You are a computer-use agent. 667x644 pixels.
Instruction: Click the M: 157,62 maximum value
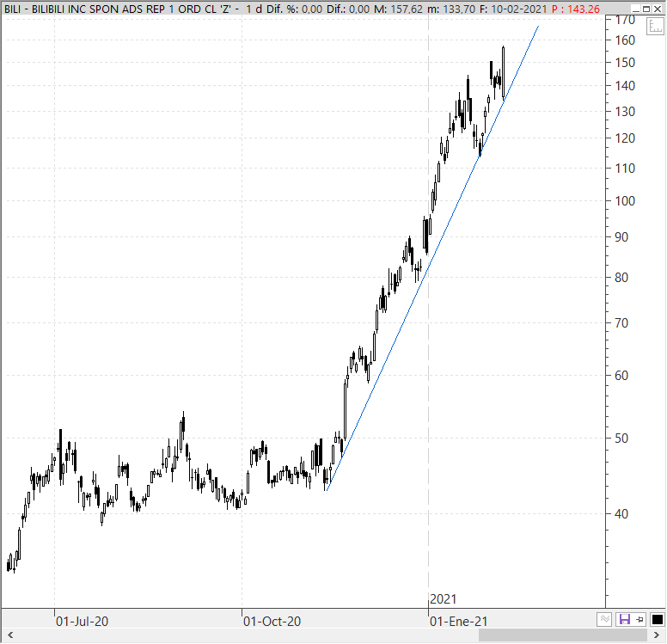[399, 9]
